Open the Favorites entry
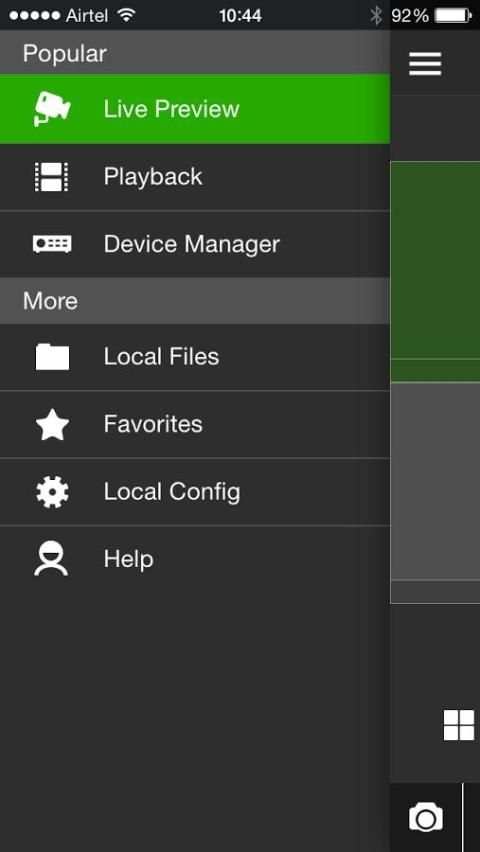This screenshot has height=852, width=480. pos(195,424)
